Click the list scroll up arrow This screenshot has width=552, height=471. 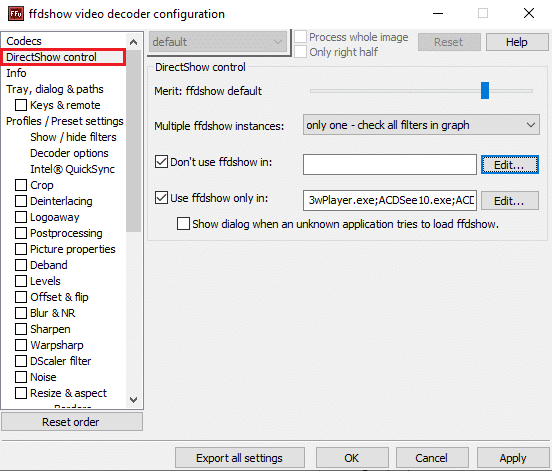[133, 42]
